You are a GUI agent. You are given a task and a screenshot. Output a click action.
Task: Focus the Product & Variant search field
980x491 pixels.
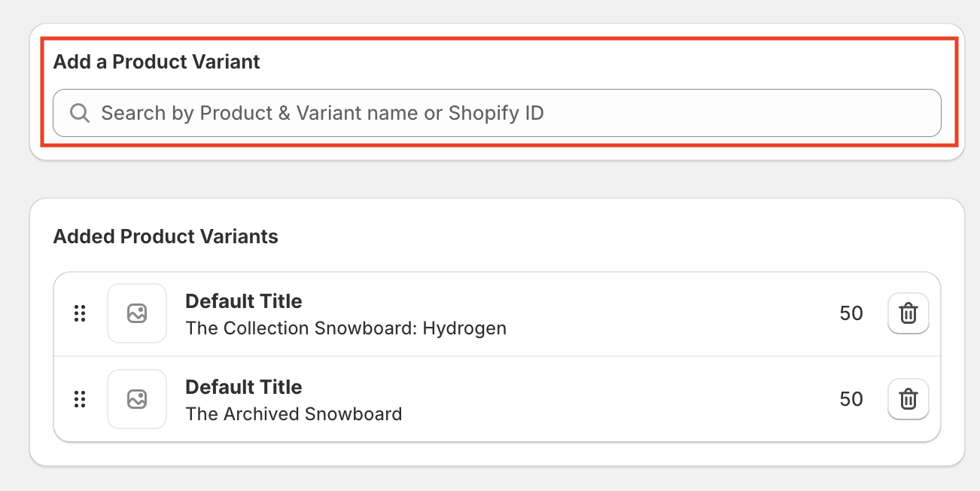coord(497,113)
